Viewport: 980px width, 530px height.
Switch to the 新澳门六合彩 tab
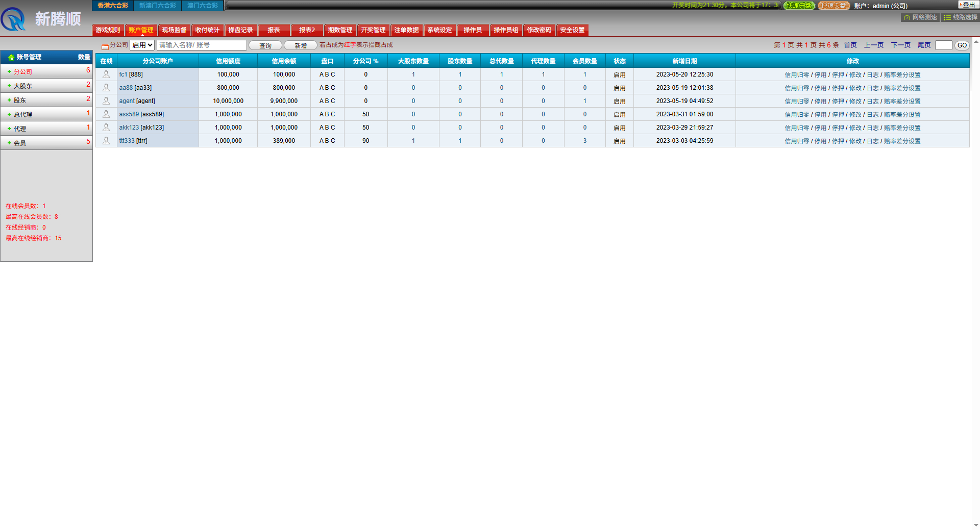(x=157, y=6)
